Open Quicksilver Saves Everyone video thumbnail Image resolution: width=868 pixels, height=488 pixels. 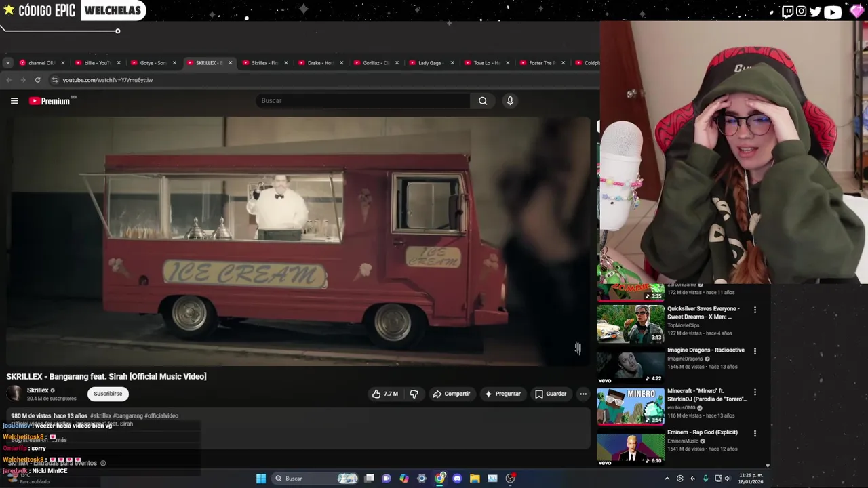[631, 324]
